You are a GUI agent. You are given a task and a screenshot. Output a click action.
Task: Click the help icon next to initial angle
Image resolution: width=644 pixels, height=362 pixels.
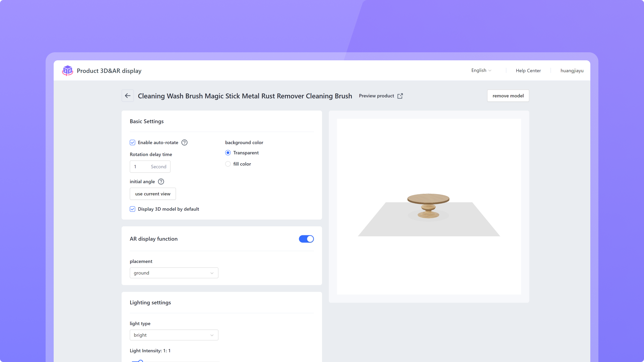tap(161, 182)
